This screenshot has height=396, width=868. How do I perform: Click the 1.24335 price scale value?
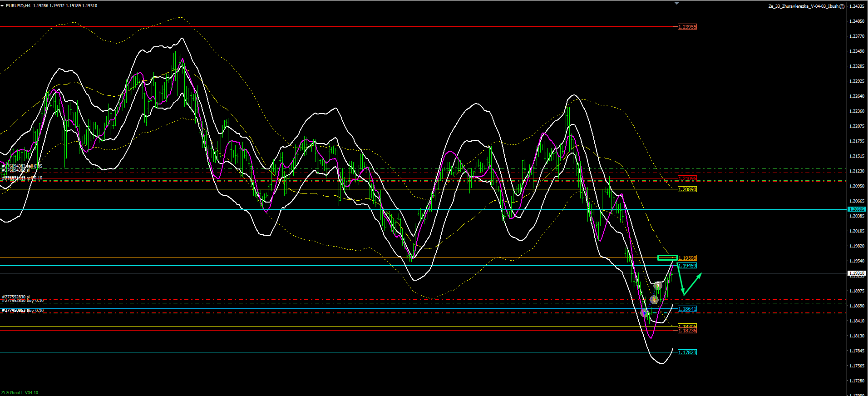857,6
